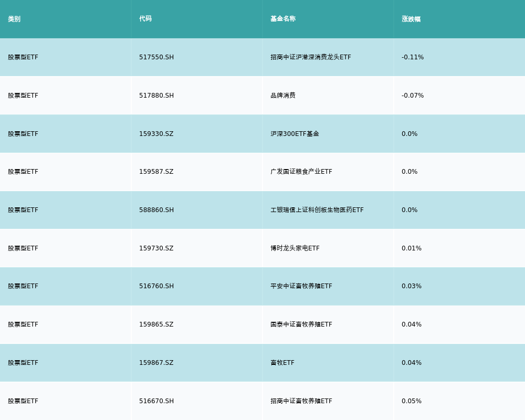Click fund name 招商中证畜牧养殖ETF
This screenshot has width=525, height=420.
tap(301, 401)
